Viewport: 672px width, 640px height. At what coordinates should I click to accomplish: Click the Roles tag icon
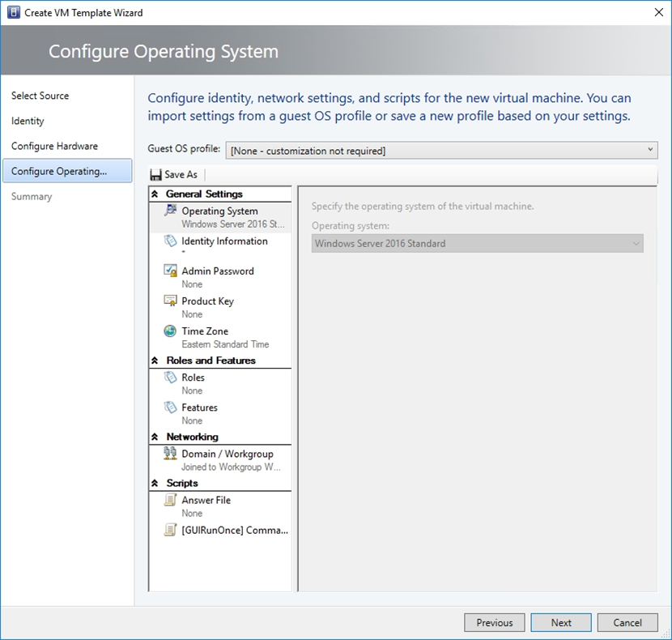tap(170, 377)
